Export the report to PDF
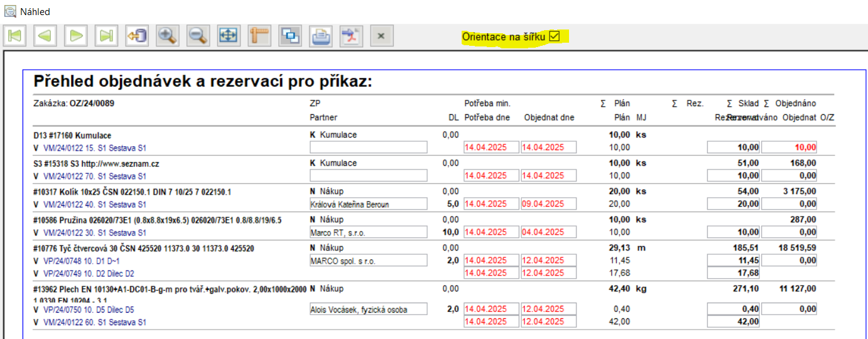 click(352, 36)
